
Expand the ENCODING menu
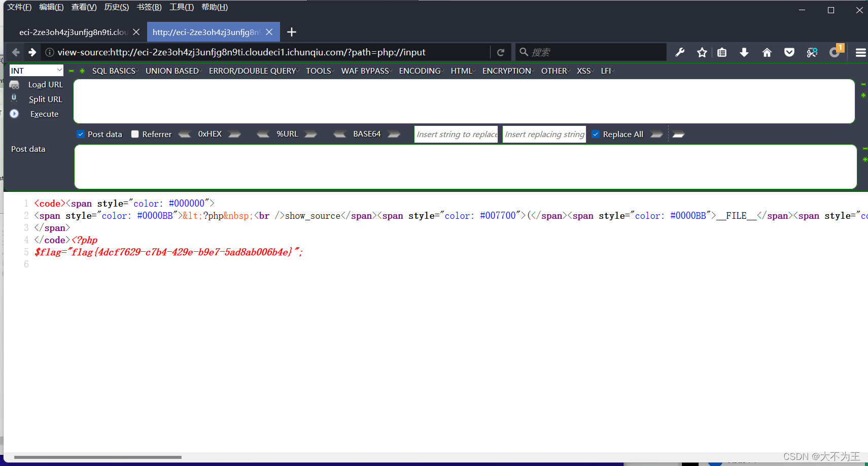pyautogui.click(x=421, y=71)
